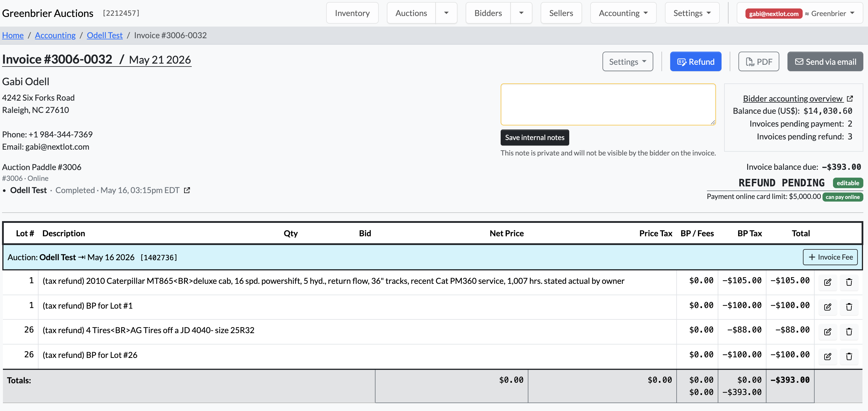This screenshot has height=411, width=868.
Task: Open gabi@nextlot.com account dropdown
Action: coord(800,13)
